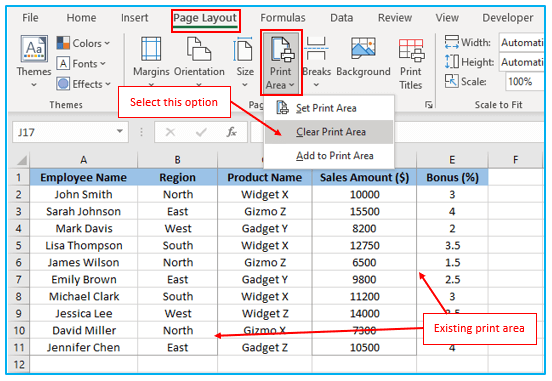Expand the Themes dropdown arrow
This screenshot has width=552, height=381.
34,85
